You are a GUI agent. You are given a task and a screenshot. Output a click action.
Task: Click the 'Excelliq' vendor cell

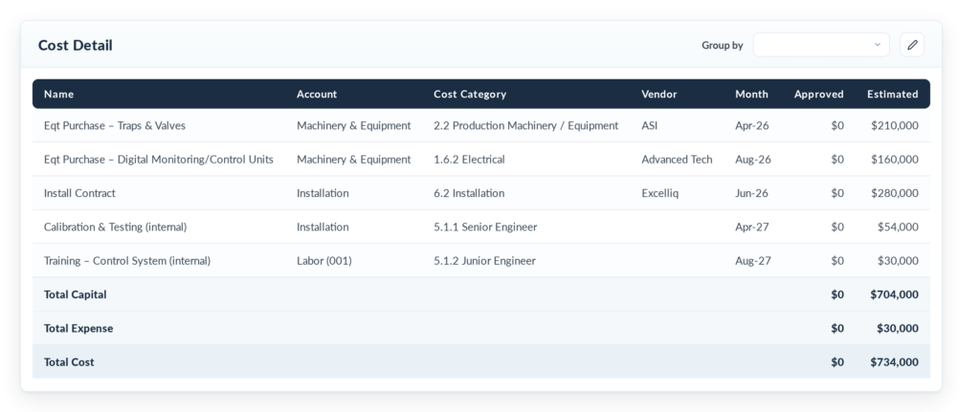(x=659, y=193)
